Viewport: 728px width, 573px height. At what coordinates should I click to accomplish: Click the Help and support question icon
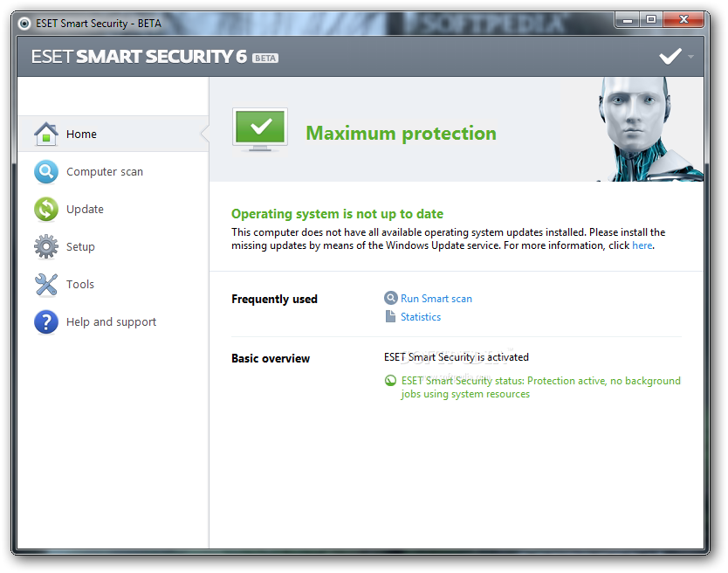point(46,321)
